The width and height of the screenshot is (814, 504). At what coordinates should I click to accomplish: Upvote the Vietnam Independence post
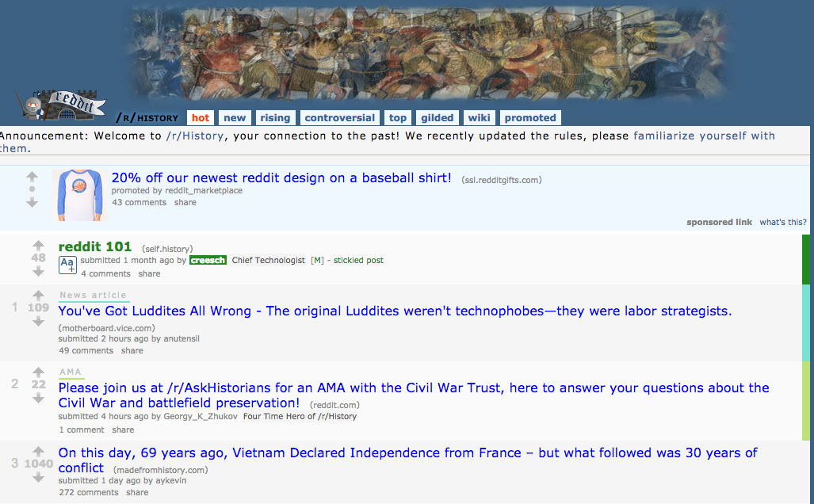38,451
